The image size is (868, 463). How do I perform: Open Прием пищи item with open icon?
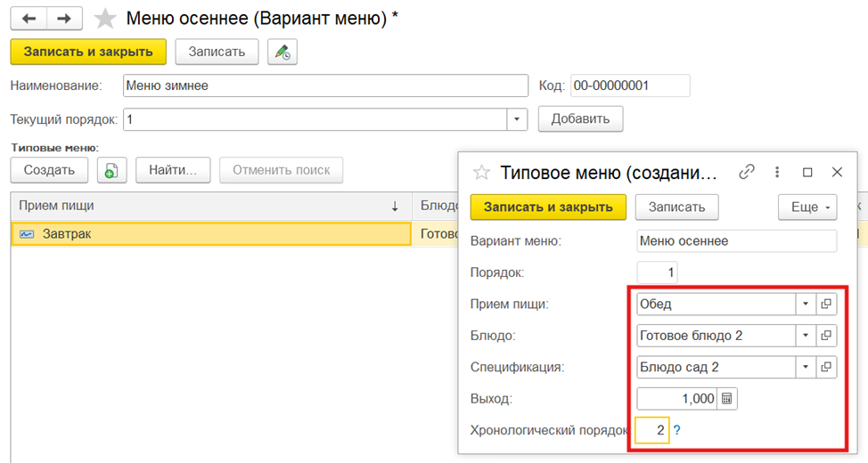(x=826, y=304)
